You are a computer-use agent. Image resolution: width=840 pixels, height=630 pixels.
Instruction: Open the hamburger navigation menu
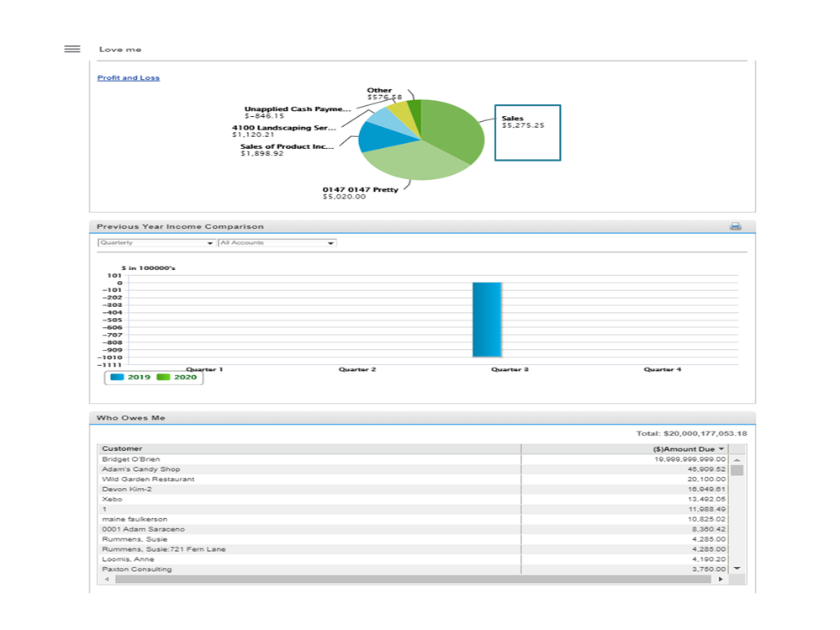71,49
